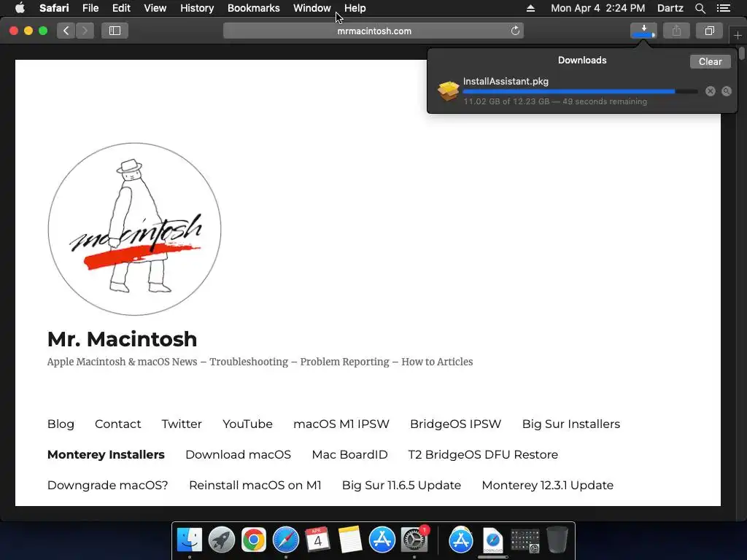Click the download progress bar

580,91
